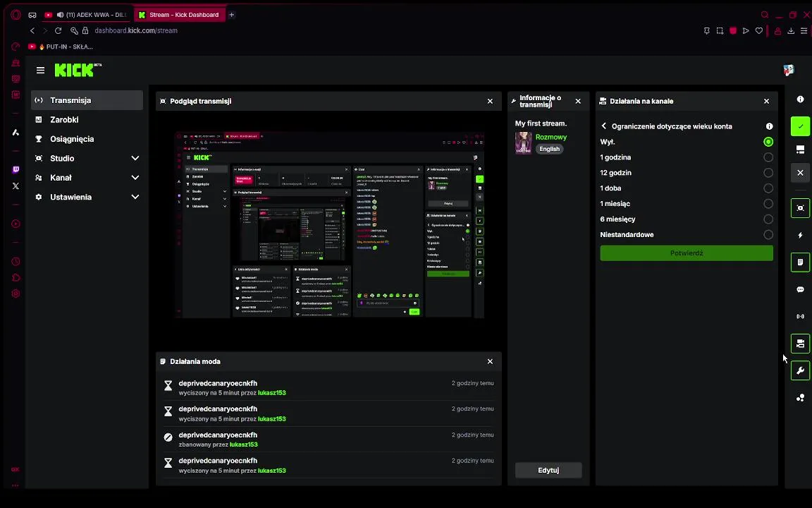The image size is (812, 508).
Task: Open the hamburger menu beside the Kick logo
Action: 40,70
